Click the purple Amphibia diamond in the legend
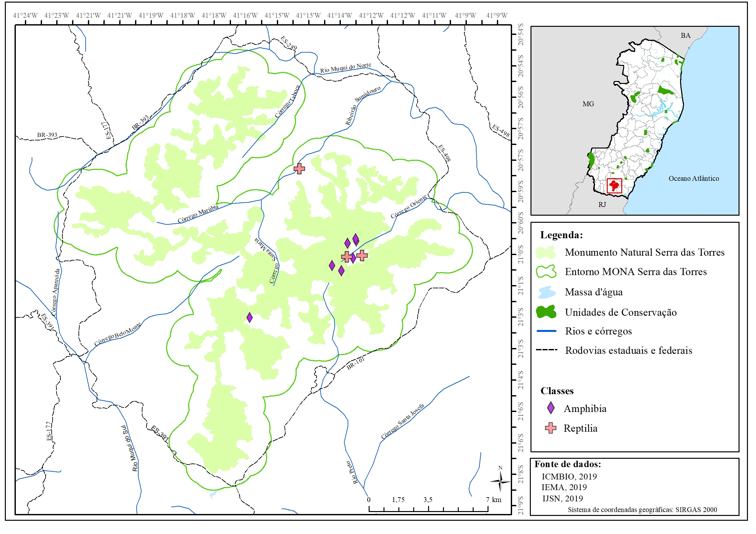 551,408
